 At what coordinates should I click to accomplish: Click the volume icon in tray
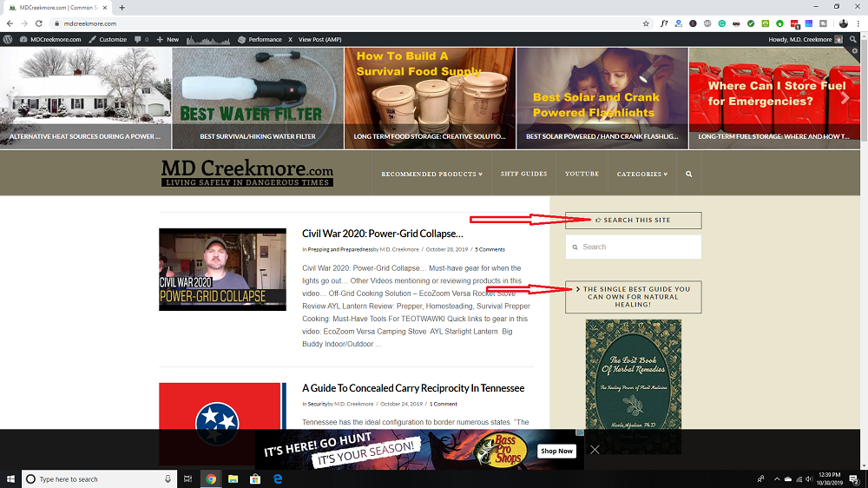pos(809,479)
